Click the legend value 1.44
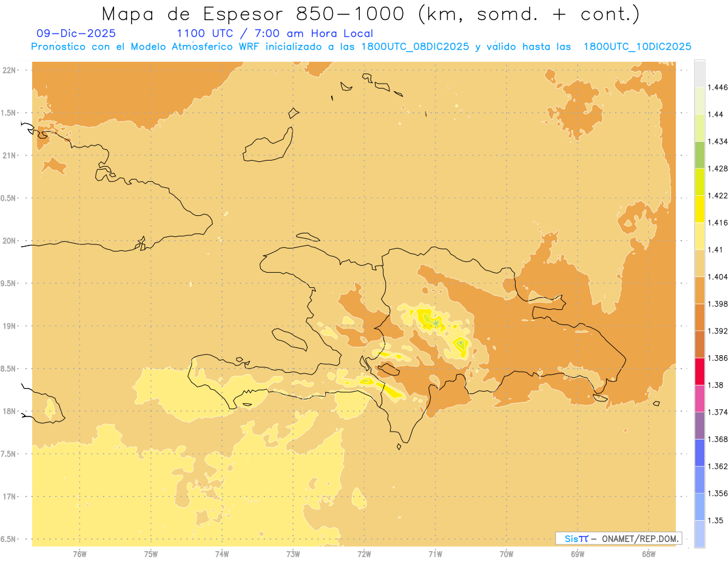The height and width of the screenshot is (562, 728). coord(715,114)
